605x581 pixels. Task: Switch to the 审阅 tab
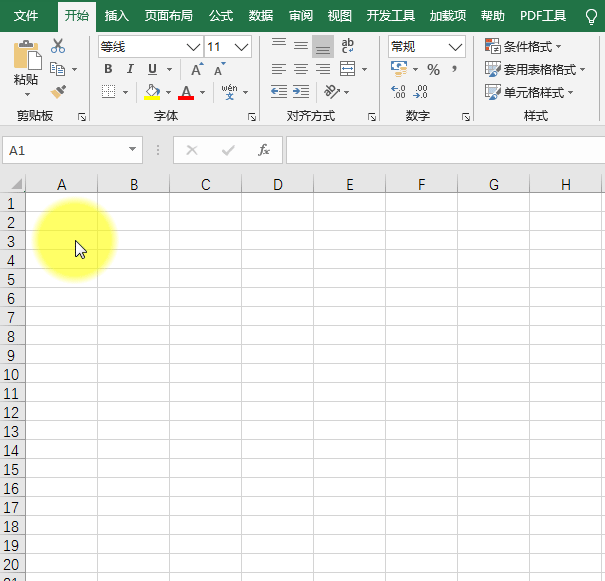coord(301,16)
